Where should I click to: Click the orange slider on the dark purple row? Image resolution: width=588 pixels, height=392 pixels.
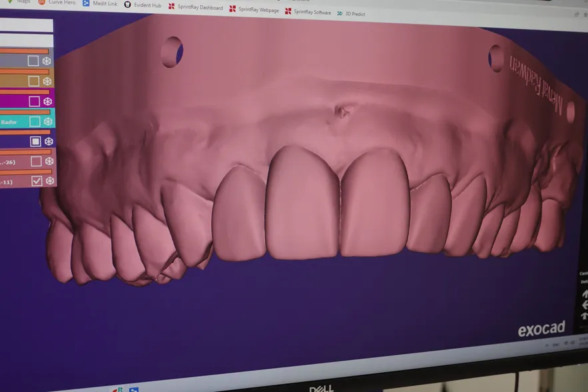[25, 132]
